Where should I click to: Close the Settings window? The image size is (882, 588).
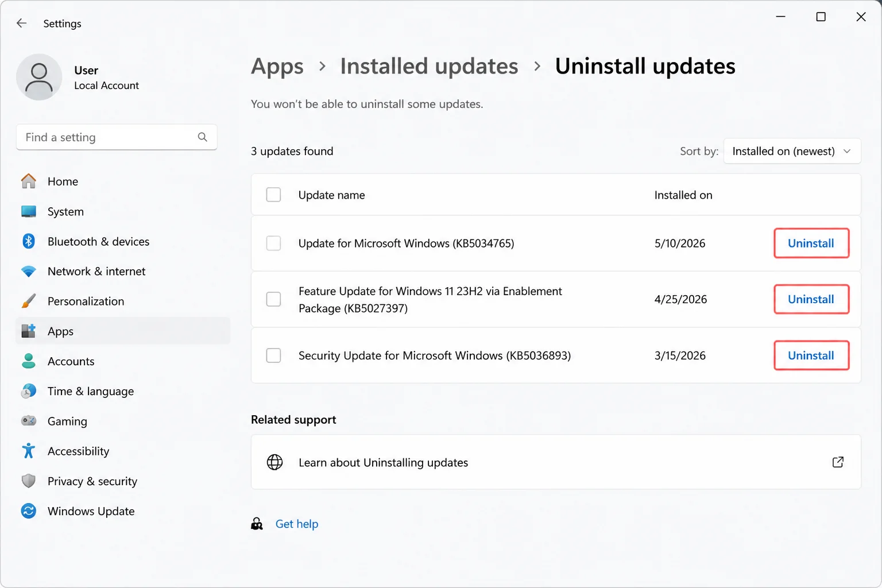point(861,17)
